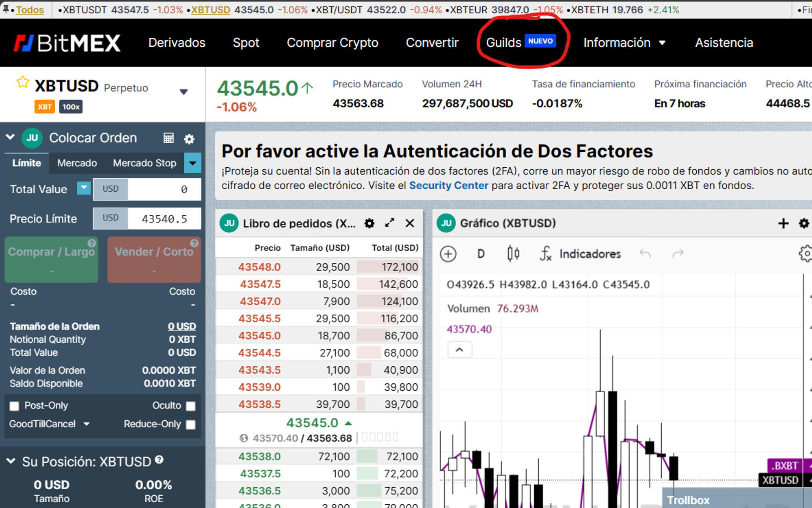Open more order types dropdown
The height and width of the screenshot is (508, 812).
point(192,163)
